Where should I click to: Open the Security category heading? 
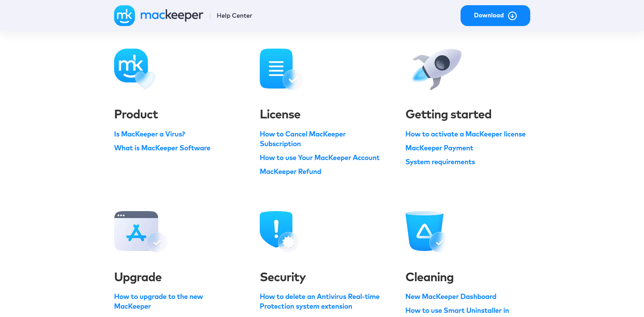pyautogui.click(x=283, y=277)
